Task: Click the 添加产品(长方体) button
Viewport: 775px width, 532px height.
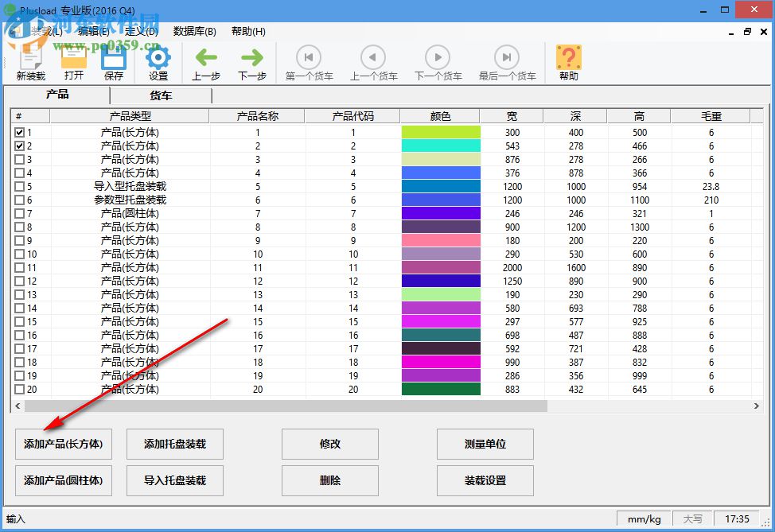Action: (63, 445)
